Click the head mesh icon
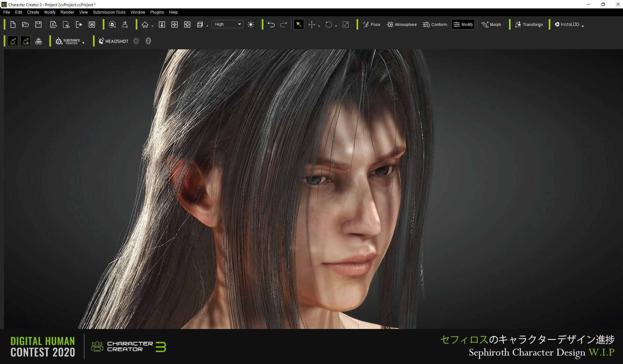Image resolution: width=623 pixels, height=364 pixels. [148, 41]
